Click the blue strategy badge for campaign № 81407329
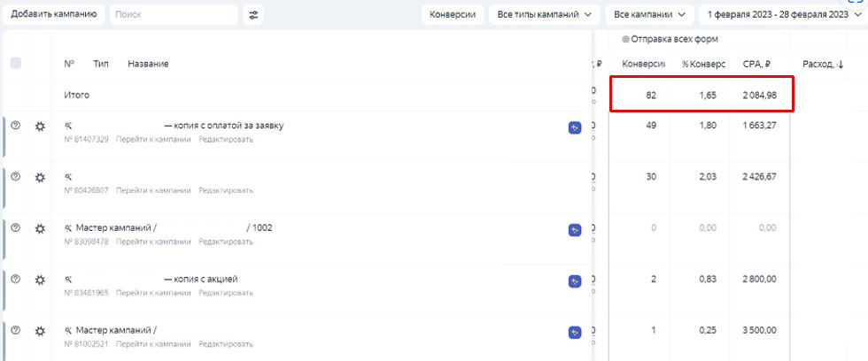The image size is (868, 361). point(575,128)
